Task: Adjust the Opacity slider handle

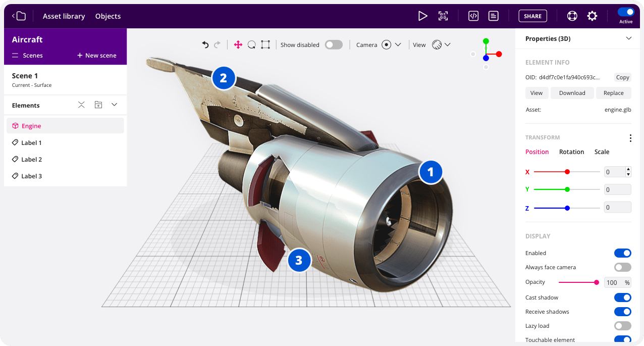Action: (x=597, y=282)
